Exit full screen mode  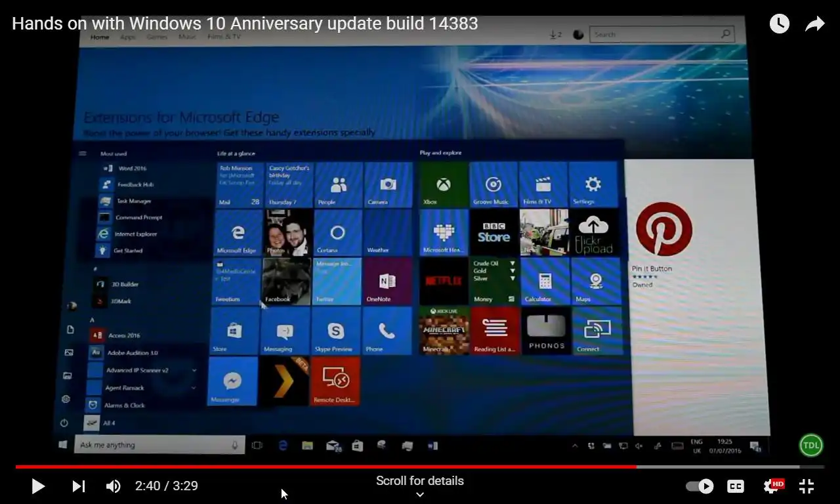807,486
